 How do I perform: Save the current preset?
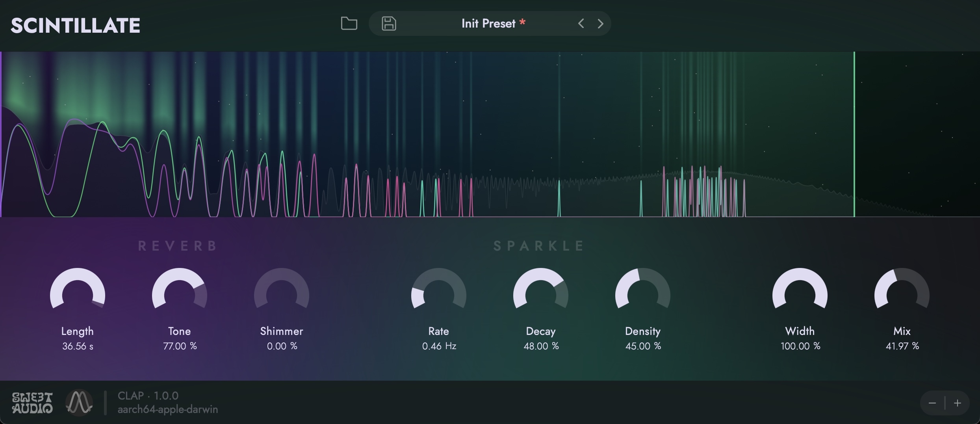(x=389, y=24)
